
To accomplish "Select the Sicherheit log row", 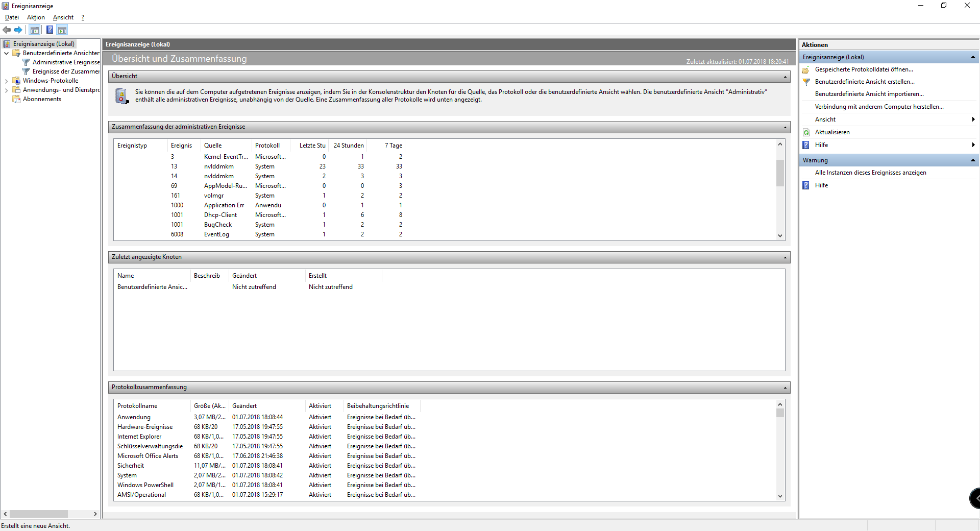I will [266, 466].
